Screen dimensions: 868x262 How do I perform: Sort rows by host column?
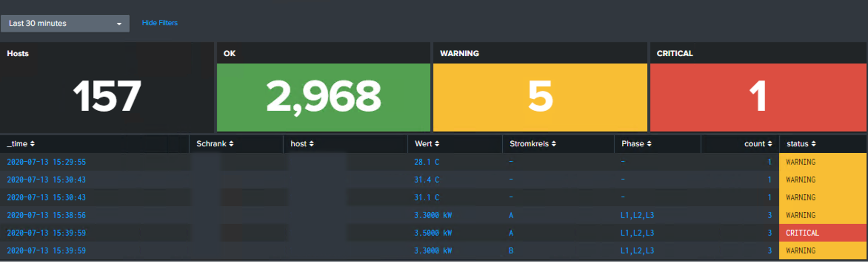pos(311,144)
